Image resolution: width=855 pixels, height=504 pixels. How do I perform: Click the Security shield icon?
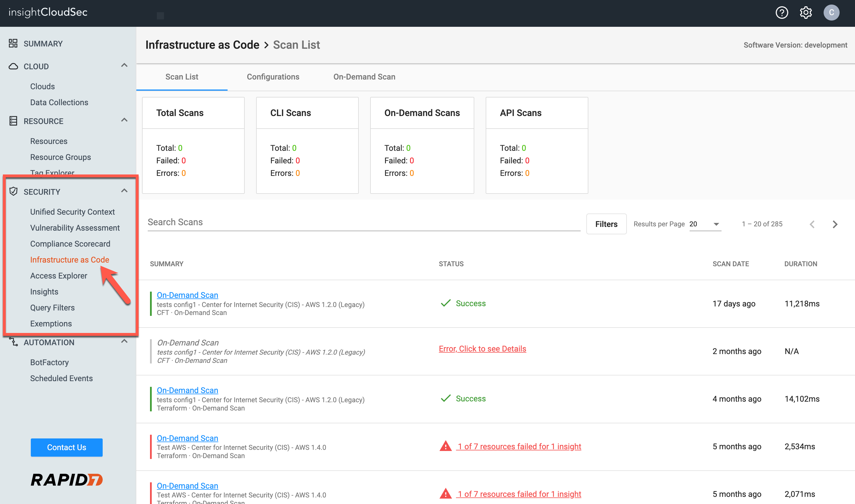13,192
